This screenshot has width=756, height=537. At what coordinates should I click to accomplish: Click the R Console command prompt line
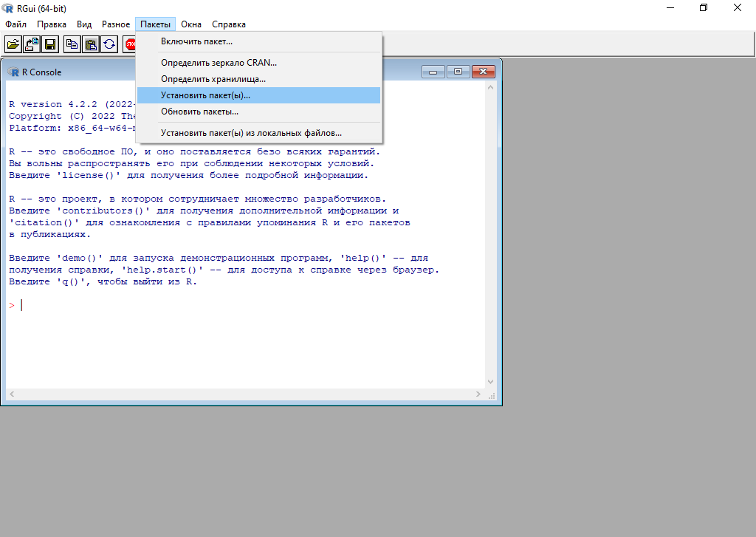point(221,305)
